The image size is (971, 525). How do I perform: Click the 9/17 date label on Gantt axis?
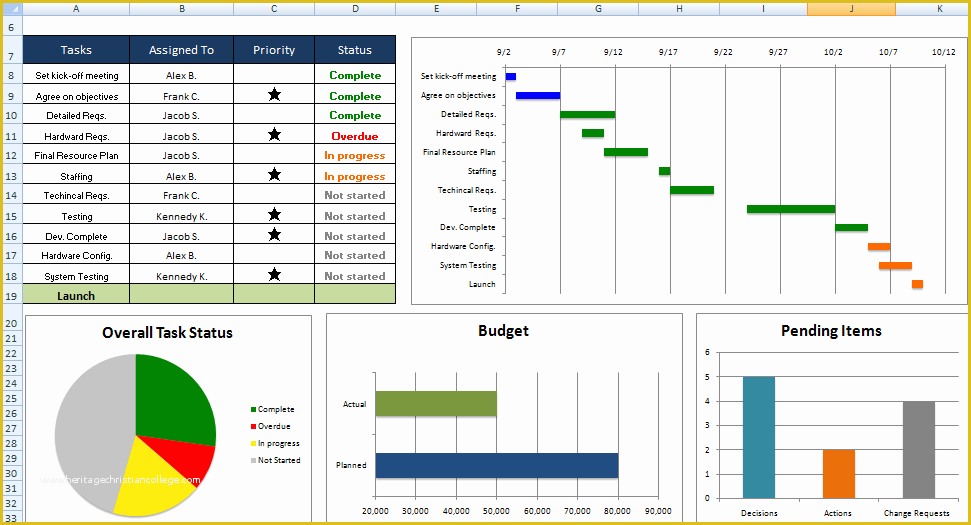668,52
